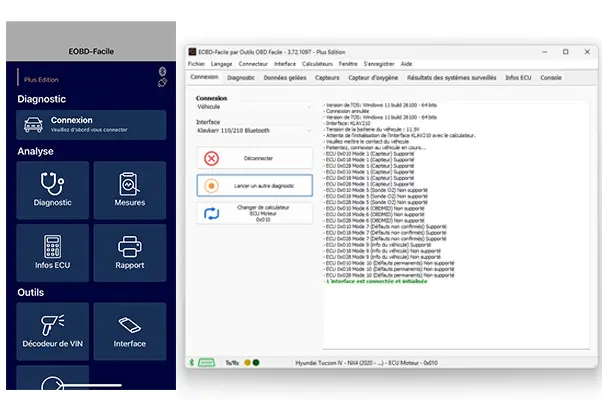Tap the EOBD-Facile mobile header title
This screenshot has height=400, width=602.
pyautogui.click(x=91, y=51)
